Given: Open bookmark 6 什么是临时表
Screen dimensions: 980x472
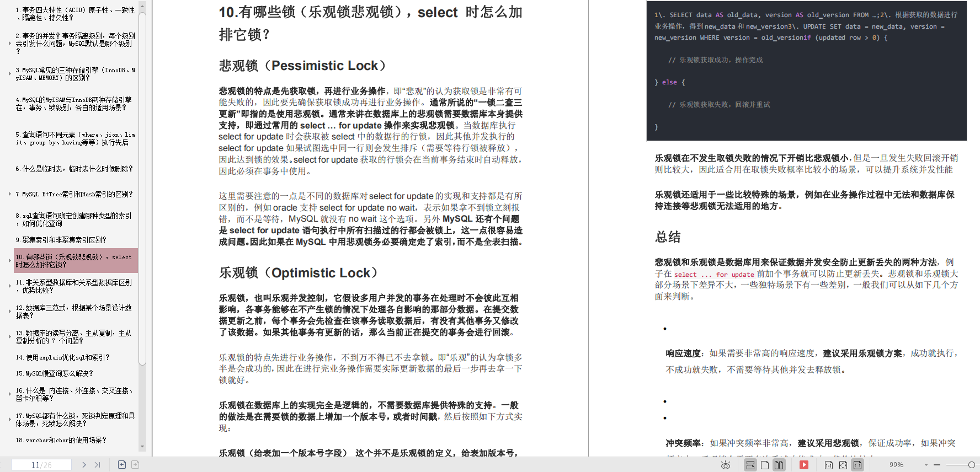Looking at the screenshot, I should pyautogui.click(x=74, y=169).
